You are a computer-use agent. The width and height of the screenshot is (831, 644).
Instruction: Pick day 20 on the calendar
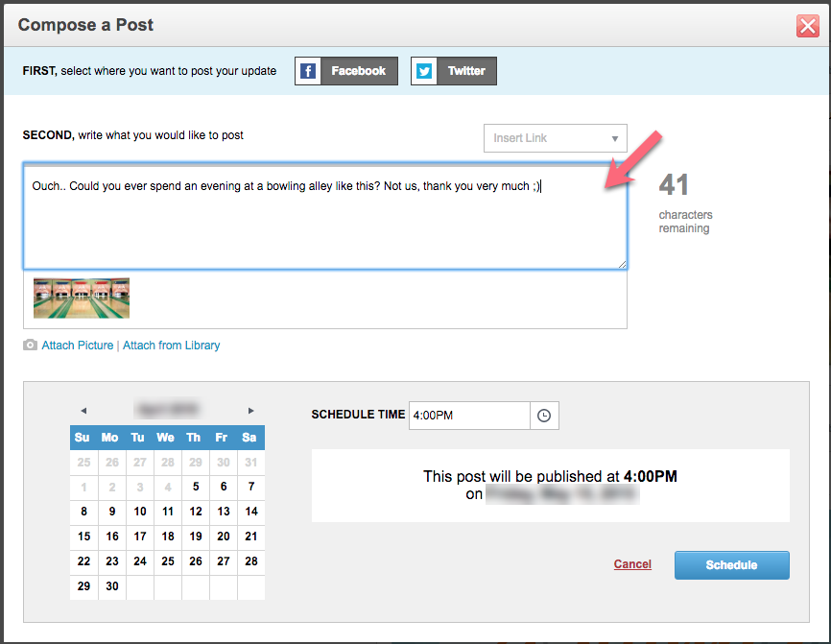point(224,537)
